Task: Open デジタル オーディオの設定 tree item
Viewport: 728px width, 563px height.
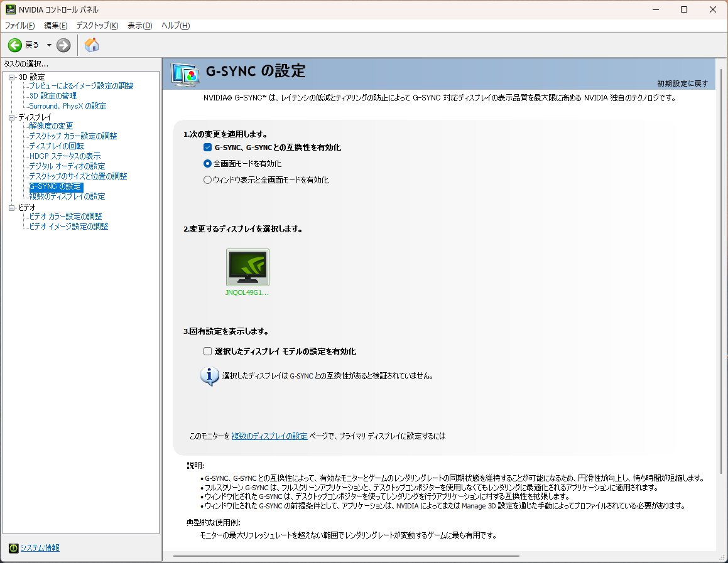Action: 67,166
